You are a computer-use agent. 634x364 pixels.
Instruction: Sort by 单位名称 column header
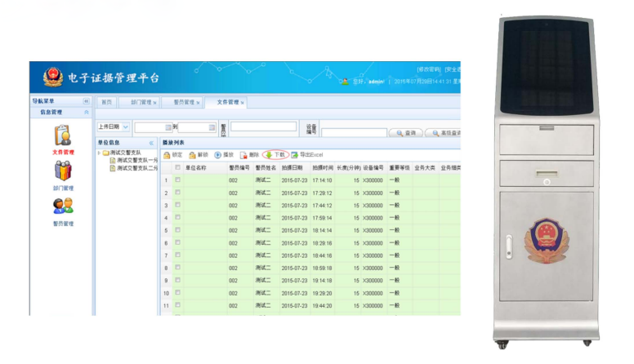(x=205, y=167)
